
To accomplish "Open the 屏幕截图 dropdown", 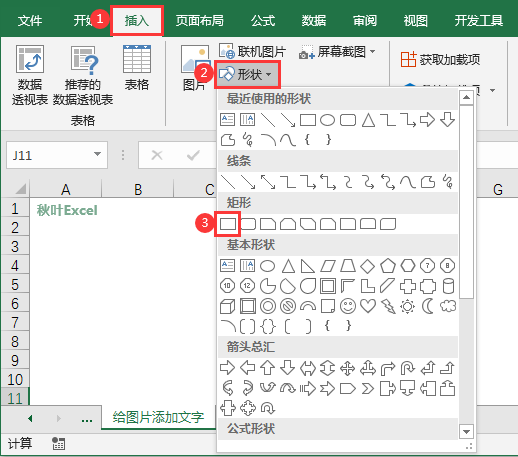I will click(337, 51).
